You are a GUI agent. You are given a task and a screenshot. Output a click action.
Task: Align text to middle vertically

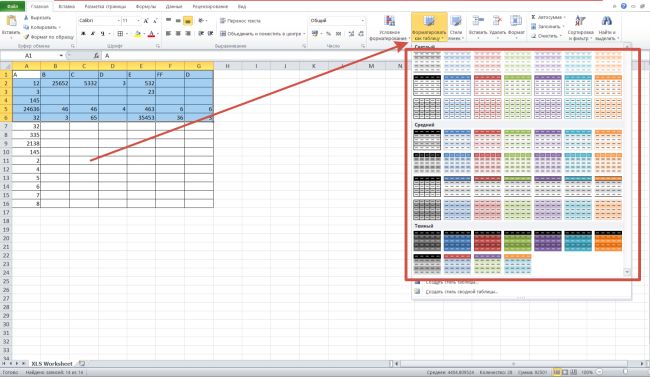178,20
